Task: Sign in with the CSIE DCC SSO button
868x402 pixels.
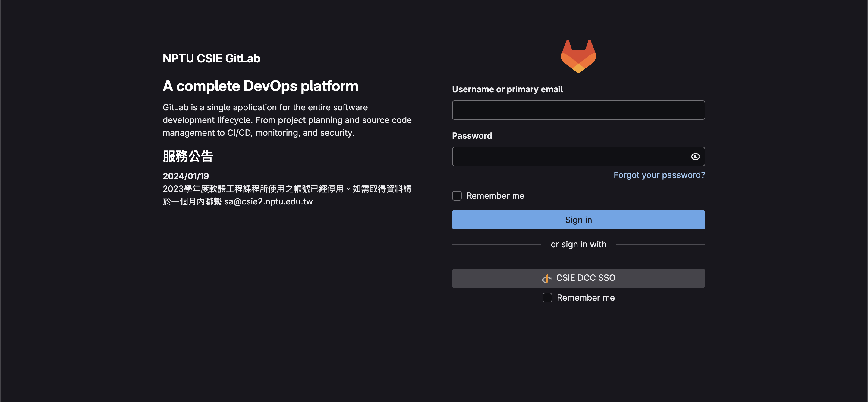Action: 578,278
